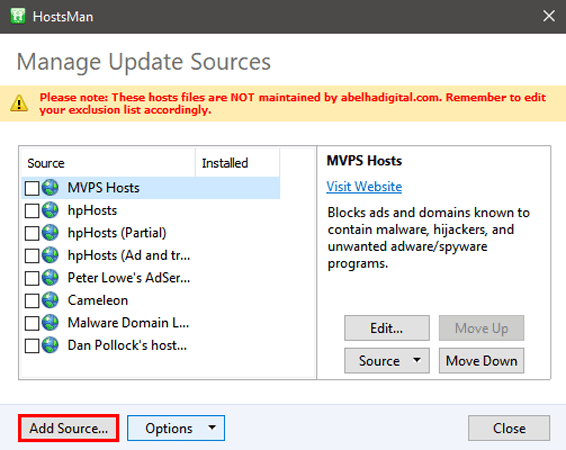The width and height of the screenshot is (566, 450).
Task: Open the Options dropdown menu
Action: coord(176,428)
